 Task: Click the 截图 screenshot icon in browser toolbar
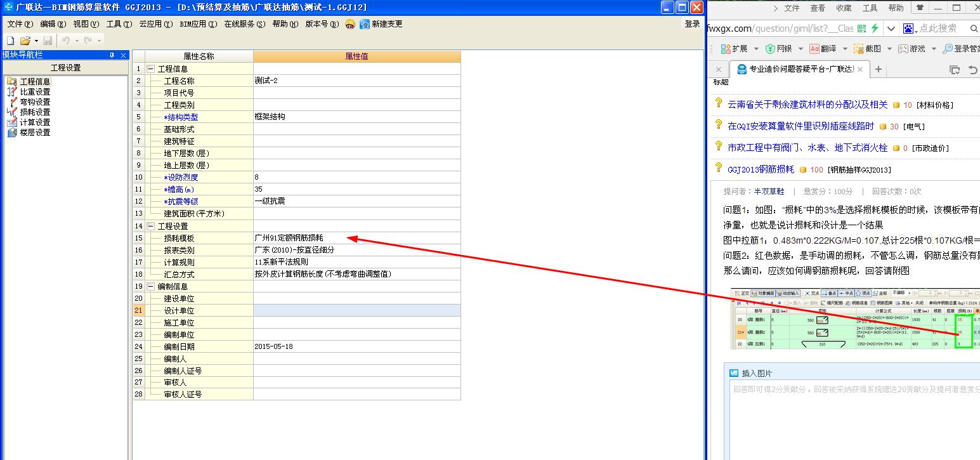pos(859,49)
